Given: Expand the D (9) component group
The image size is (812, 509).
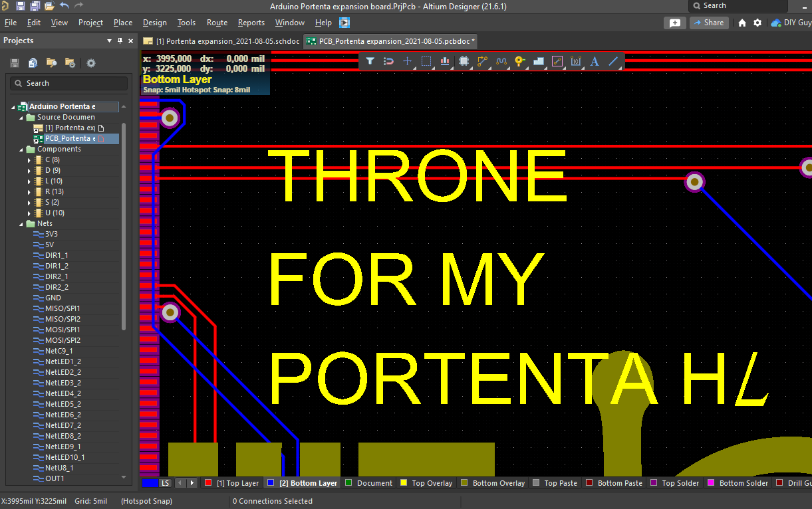Looking at the screenshot, I should tap(29, 171).
